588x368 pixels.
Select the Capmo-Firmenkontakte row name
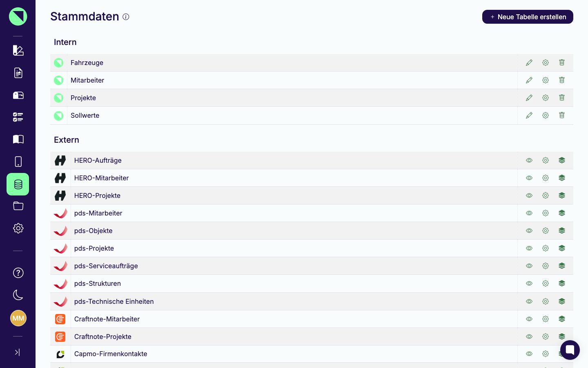tap(111, 354)
